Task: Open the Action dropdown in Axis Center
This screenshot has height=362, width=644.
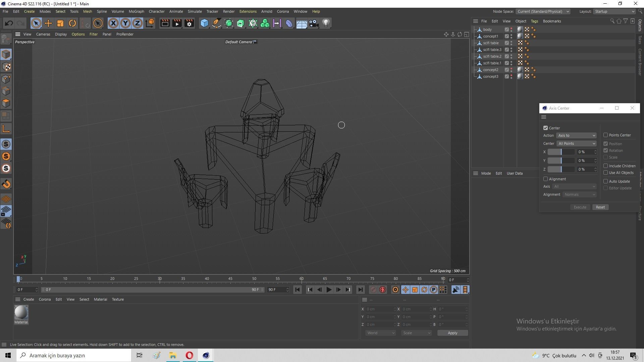Action: pyautogui.click(x=576, y=135)
